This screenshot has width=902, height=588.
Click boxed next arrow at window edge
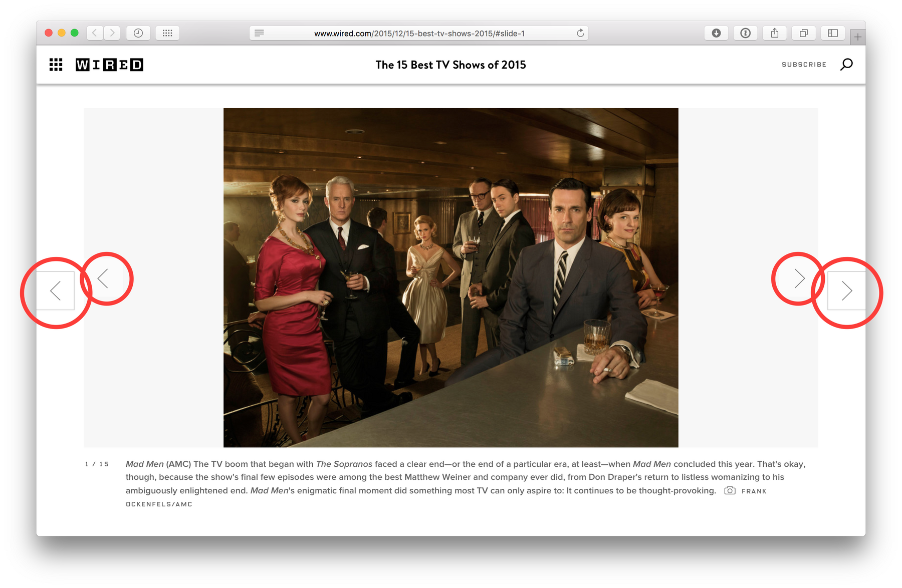point(846,291)
